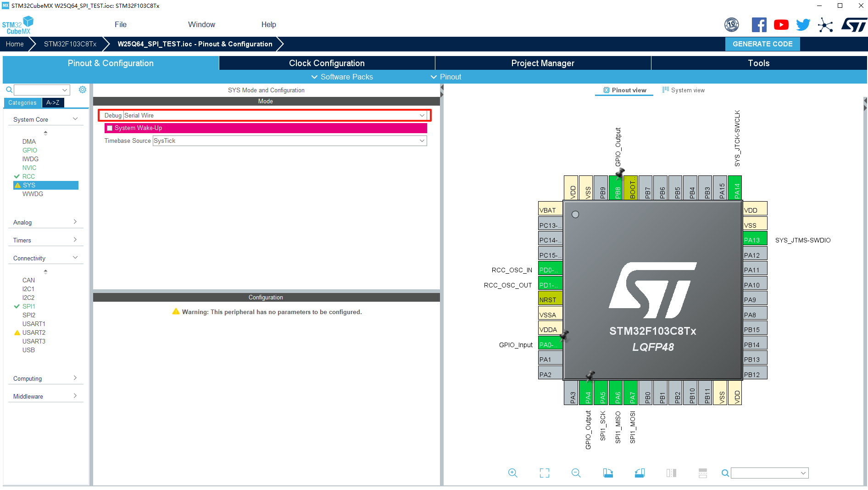Click the pin search magnifier icon
This screenshot has width=868, height=490.
pyautogui.click(x=725, y=473)
